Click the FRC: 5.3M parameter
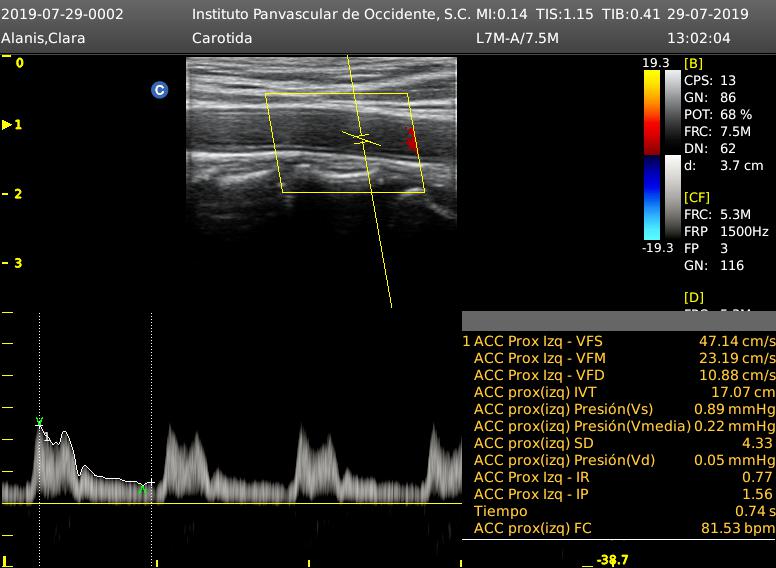776x568 pixels. pos(718,214)
